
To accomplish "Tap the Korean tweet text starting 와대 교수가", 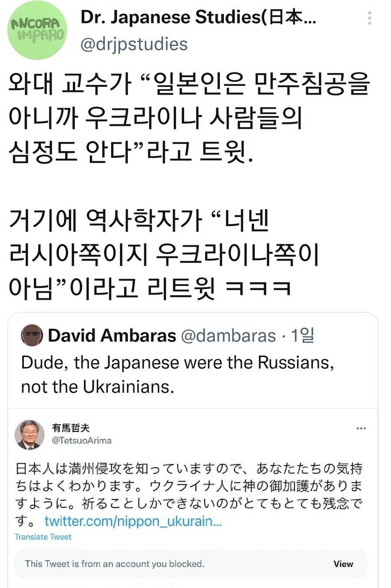I will [x=189, y=117].
